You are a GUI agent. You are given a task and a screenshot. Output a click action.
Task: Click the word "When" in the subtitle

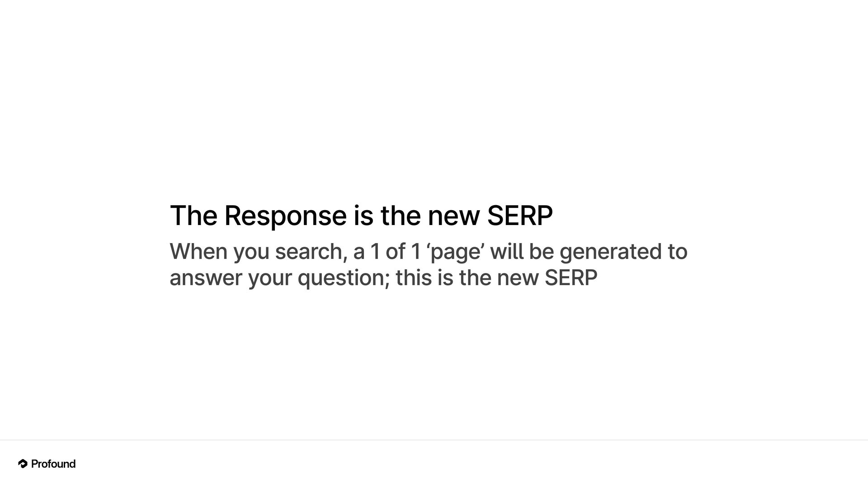pos(198,252)
